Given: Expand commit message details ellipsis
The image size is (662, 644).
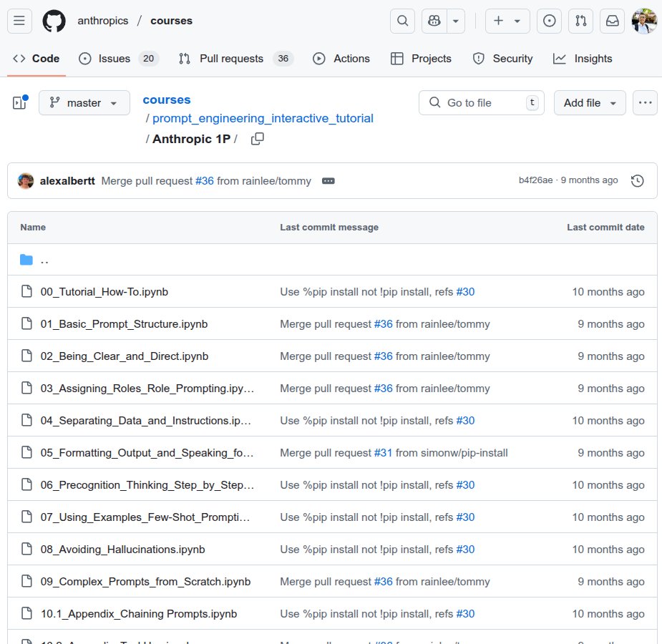Looking at the screenshot, I should tap(328, 181).
